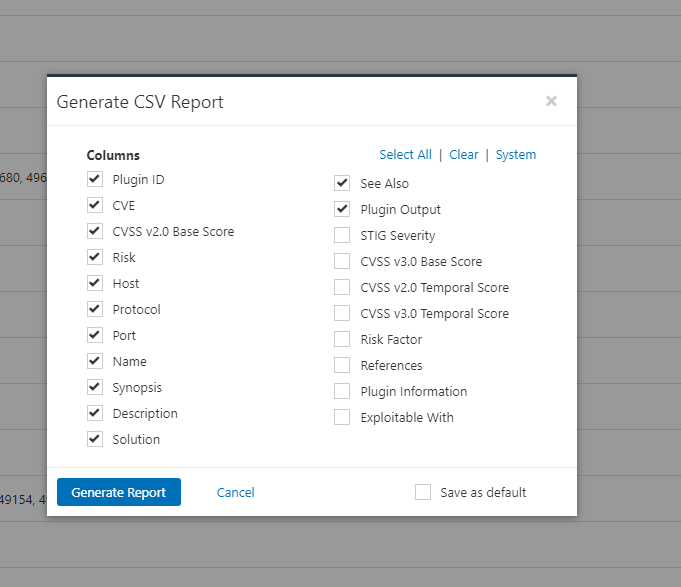Uncheck the Name column
The image size is (681, 587).
tap(95, 361)
